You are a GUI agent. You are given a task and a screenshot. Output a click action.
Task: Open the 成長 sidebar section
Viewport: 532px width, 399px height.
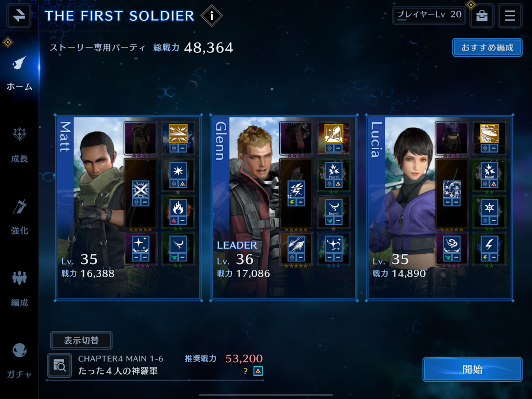[19, 145]
